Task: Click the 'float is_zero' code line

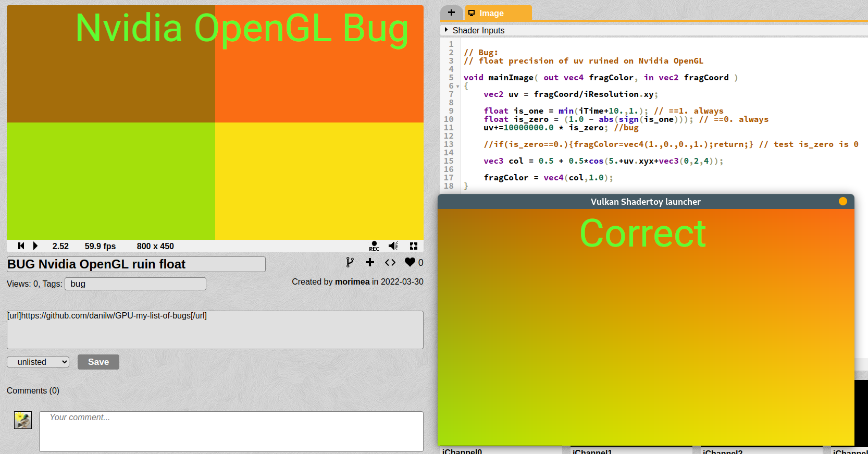Action: coord(626,119)
